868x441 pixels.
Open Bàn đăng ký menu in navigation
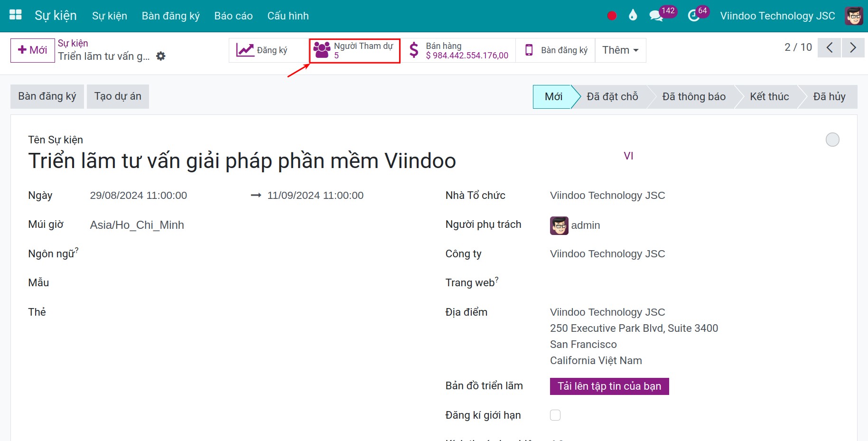coord(171,16)
